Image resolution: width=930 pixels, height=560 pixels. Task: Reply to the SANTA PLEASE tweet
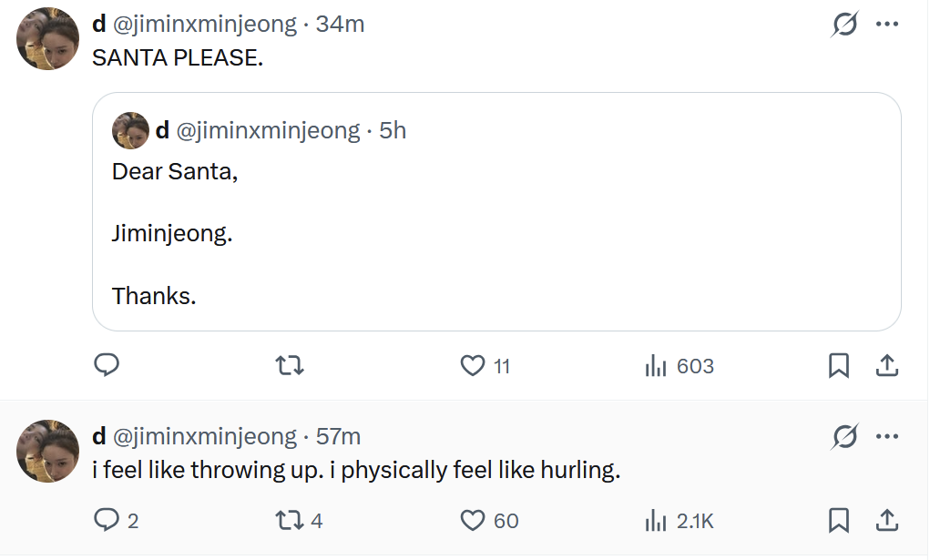point(107,365)
